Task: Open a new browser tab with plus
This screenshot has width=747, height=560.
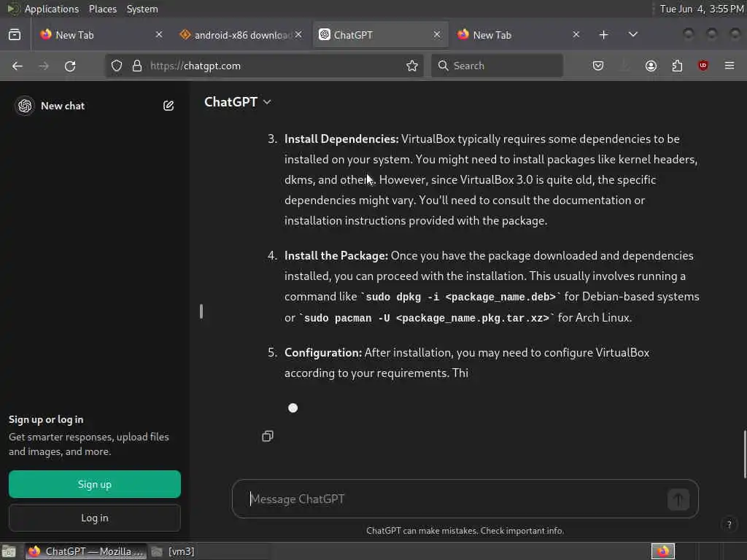Action: [603, 35]
